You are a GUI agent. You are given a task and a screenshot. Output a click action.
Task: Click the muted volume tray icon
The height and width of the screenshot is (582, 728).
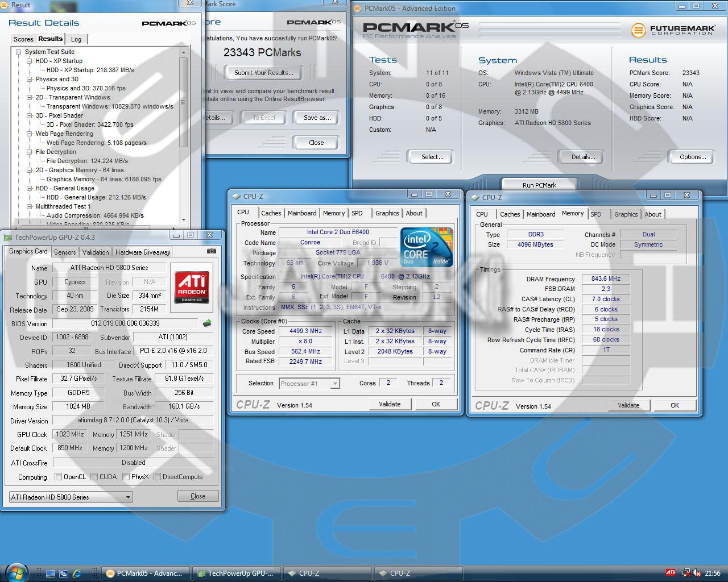pyautogui.click(x=697, y=573)
